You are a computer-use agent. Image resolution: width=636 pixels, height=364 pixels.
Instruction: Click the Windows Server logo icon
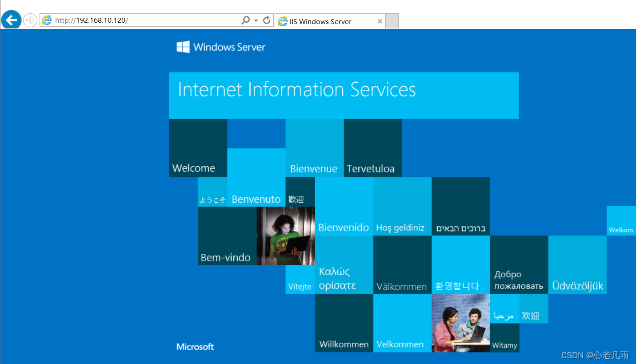click(x=183, y=47)
